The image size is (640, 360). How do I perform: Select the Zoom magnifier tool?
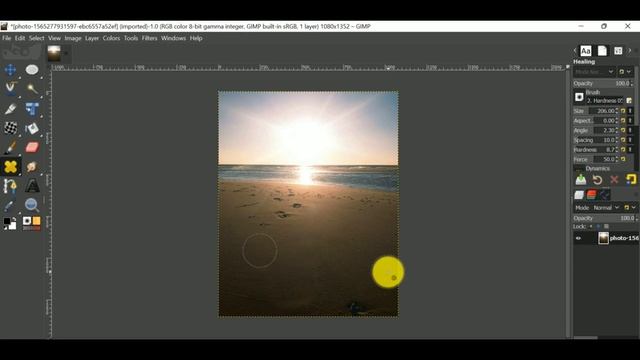32,205
